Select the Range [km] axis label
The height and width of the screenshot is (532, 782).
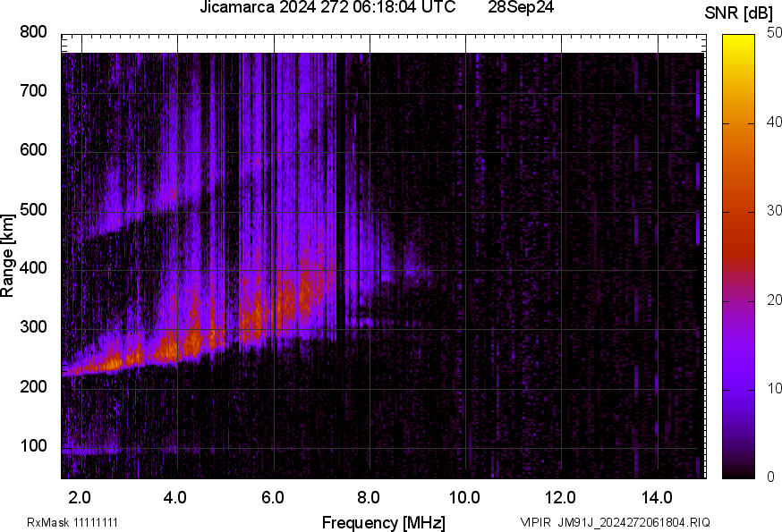(8, 254)
